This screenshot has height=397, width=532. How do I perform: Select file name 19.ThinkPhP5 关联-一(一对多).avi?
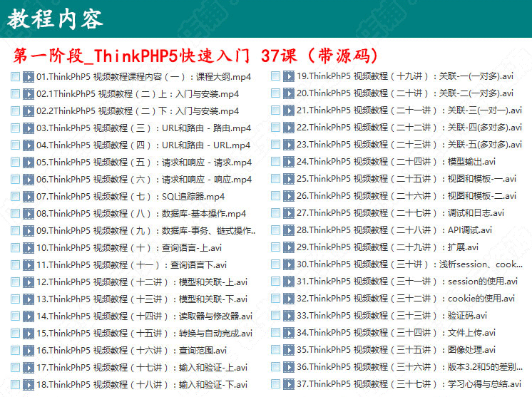pos(405,76)
